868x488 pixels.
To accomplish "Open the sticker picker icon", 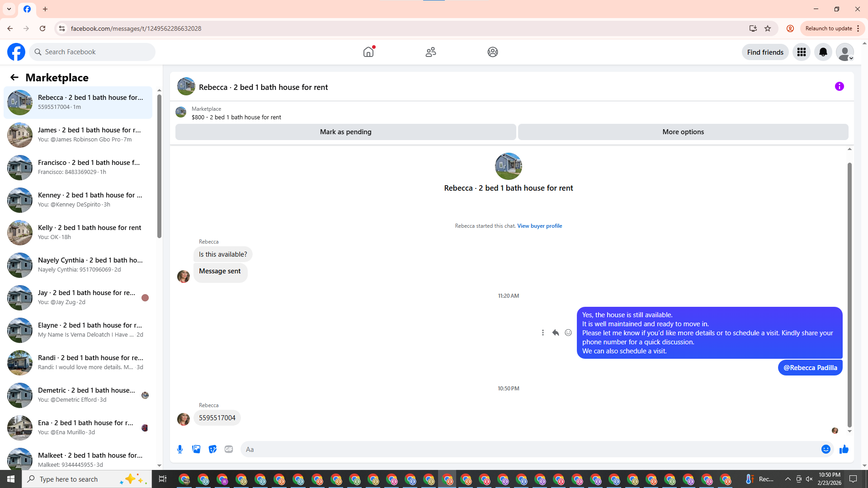I will tap(212, 449).
